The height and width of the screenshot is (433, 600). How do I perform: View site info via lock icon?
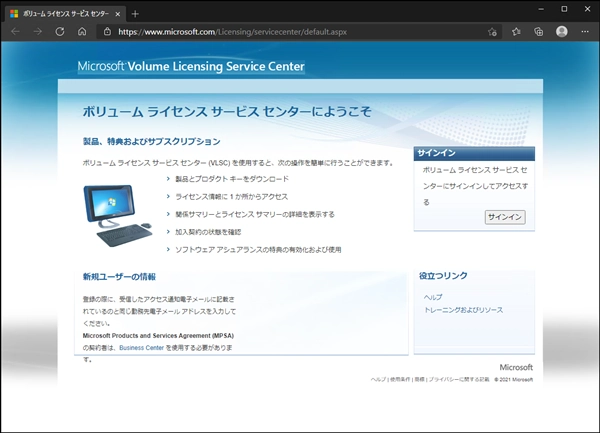[108, 32]
